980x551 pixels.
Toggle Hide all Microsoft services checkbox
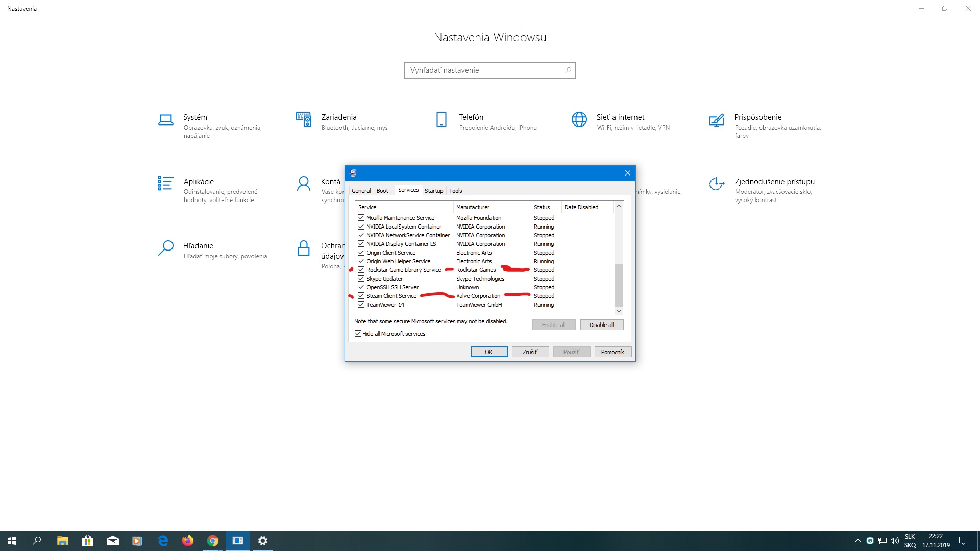click(x=358, y=334)
